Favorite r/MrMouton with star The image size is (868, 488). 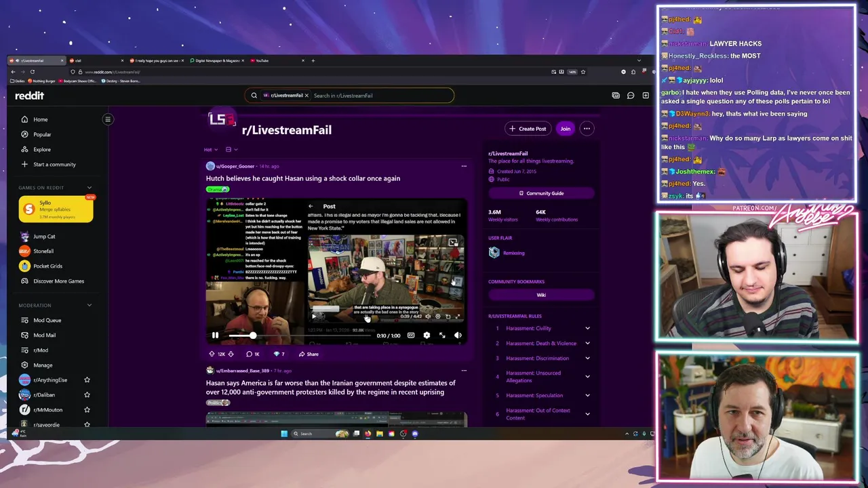[87, 410]
